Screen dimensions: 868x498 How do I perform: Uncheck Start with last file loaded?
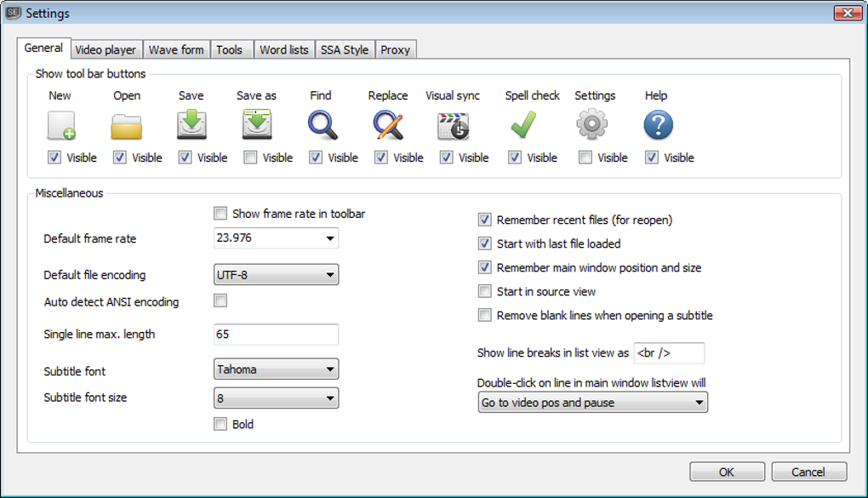(484, 243)
